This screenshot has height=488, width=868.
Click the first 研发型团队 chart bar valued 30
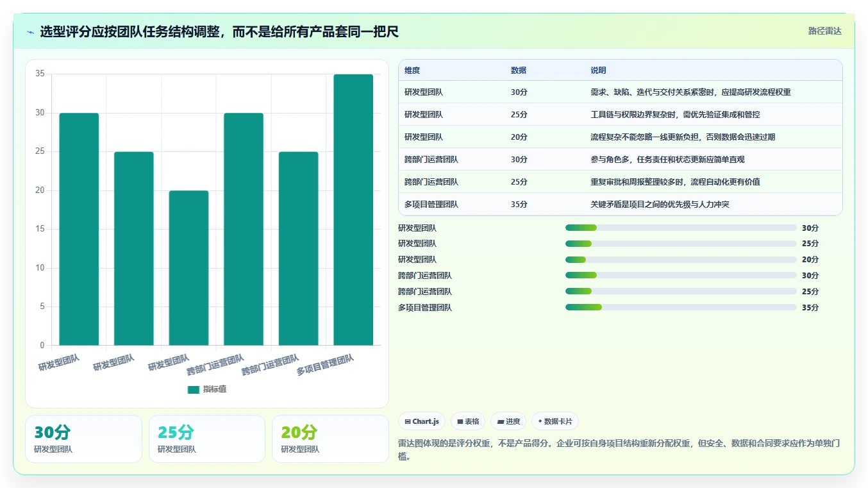tap(79, 229)
